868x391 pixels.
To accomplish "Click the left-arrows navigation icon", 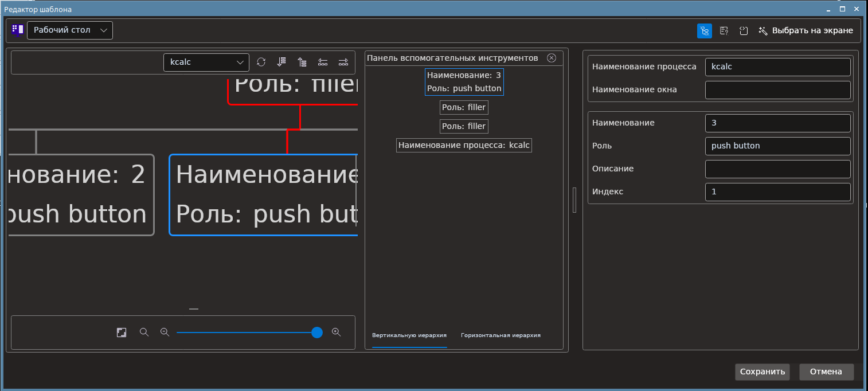I will tap(323, 62).
